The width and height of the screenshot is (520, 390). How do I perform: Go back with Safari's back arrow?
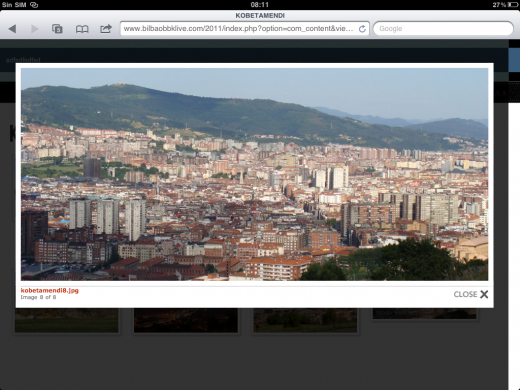pos(12,29)
